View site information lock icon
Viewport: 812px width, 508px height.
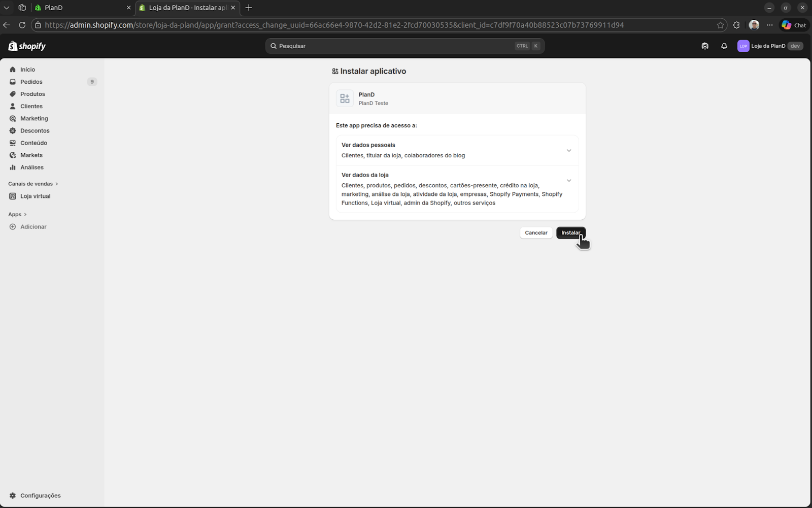pos(38,25)
